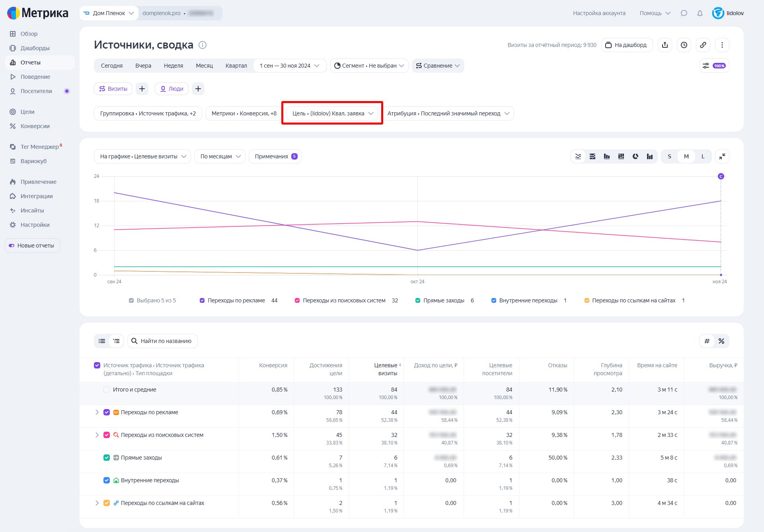Open the Цель Квал. заявка dropdown
Screen dimensions: 764x532
point(332,113)
